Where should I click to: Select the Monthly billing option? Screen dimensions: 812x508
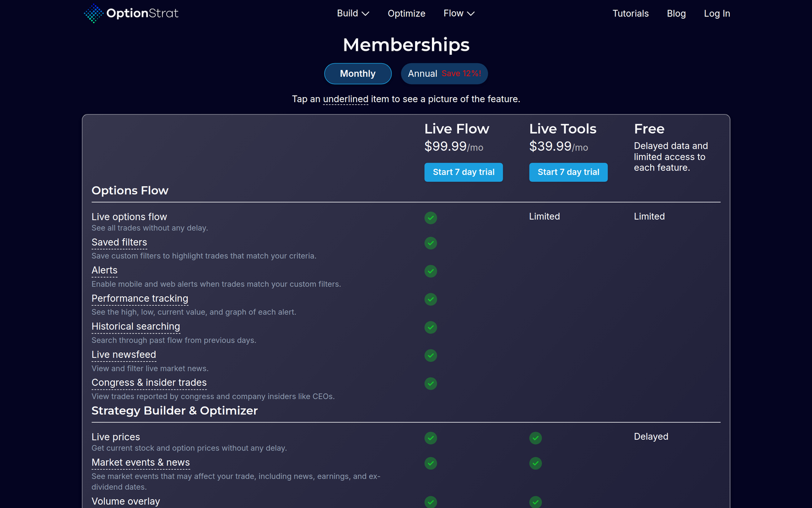[358, 74]
